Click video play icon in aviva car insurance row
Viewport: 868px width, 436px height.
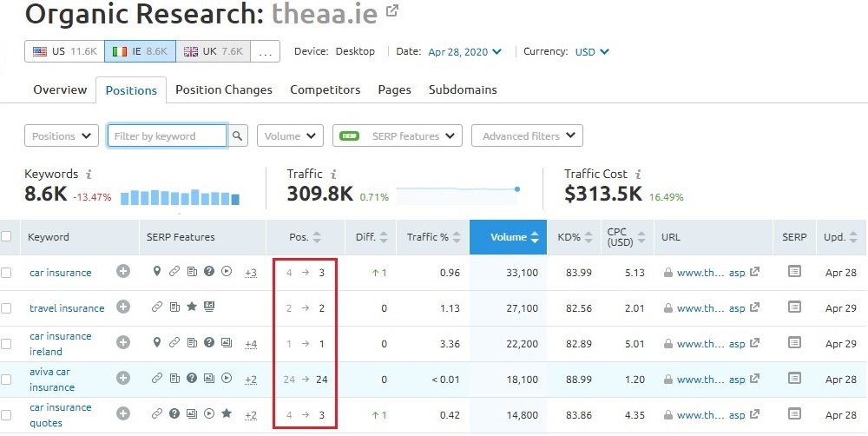(227, 379)
